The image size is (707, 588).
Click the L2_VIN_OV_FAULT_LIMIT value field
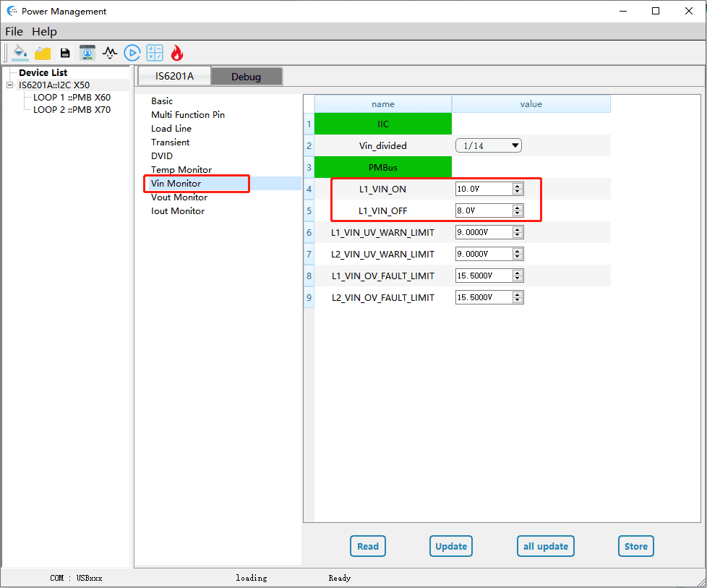coord(483,297)
